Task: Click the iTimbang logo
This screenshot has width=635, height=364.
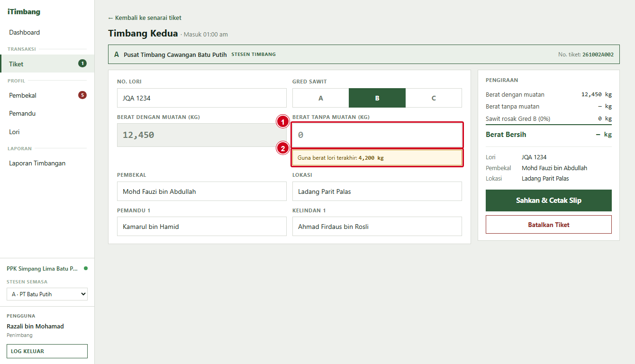Action: point(24,12)
